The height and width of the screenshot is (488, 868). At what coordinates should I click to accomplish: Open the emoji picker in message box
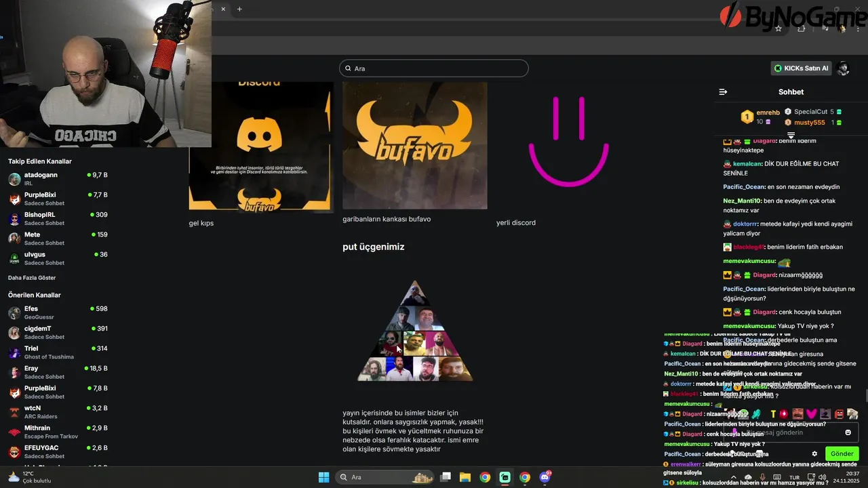(848, 432)
